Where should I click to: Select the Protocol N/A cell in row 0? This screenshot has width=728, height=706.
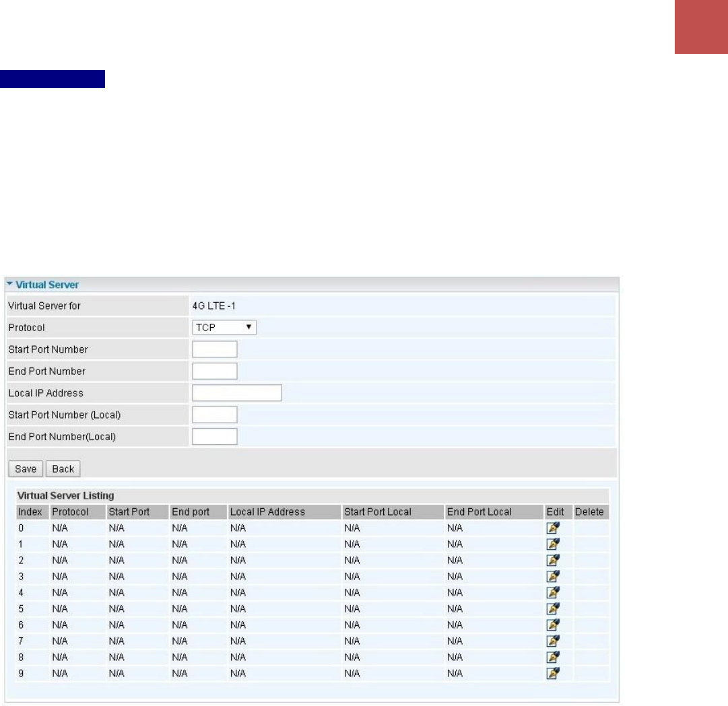pyautogui.click(x=60, y=528)
